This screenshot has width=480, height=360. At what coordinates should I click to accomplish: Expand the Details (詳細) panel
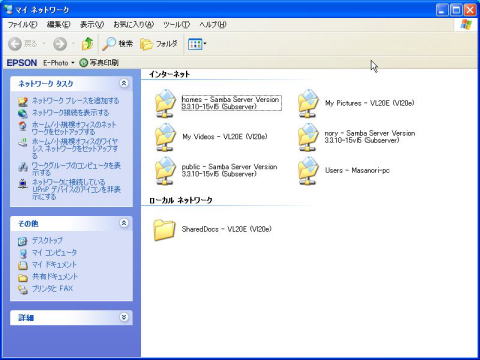(x=124, y=317)
